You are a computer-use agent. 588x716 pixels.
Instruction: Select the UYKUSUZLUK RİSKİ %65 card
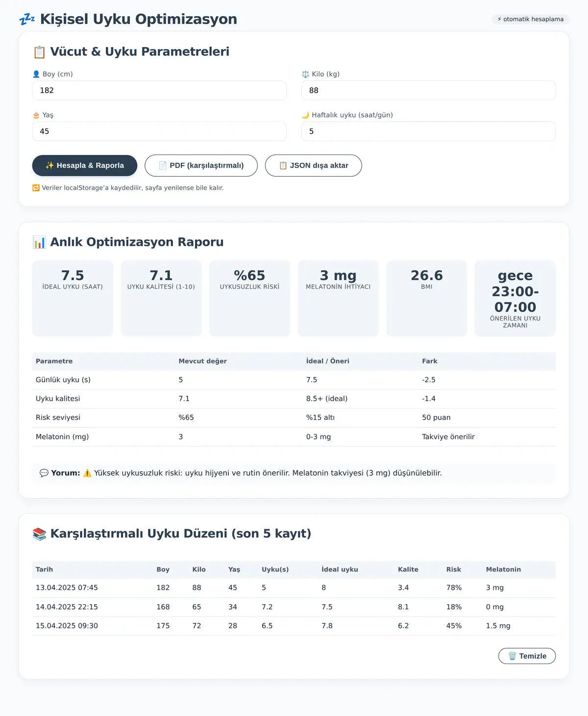(249, 298)
